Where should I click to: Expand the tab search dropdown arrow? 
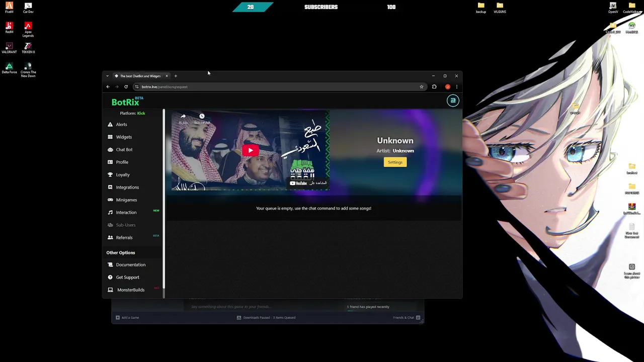coord(107,76)
